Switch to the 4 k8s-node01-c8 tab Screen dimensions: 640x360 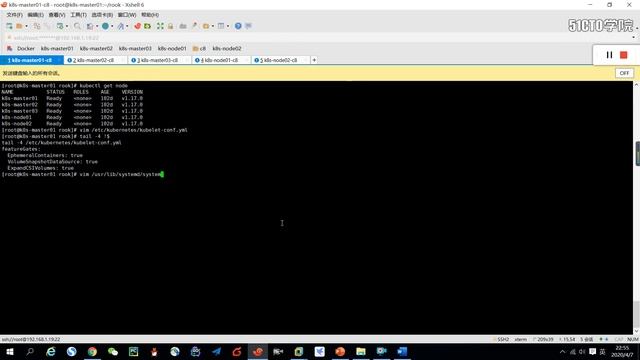point(221,60)
